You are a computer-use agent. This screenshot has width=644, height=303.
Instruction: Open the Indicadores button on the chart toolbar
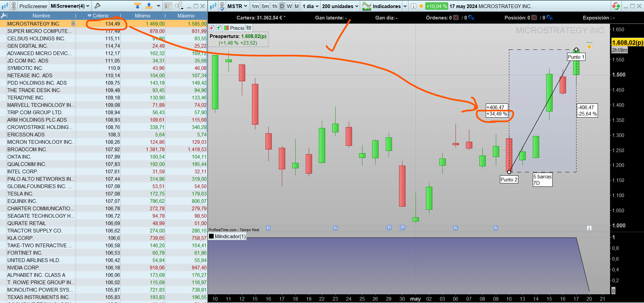(381, 6)
